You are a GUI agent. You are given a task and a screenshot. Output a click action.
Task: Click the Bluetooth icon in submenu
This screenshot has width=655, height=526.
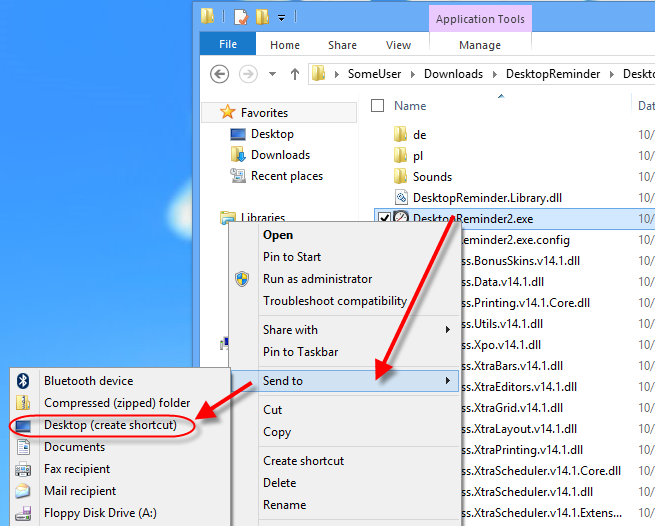pyautogui.click(x=23, y=381)
